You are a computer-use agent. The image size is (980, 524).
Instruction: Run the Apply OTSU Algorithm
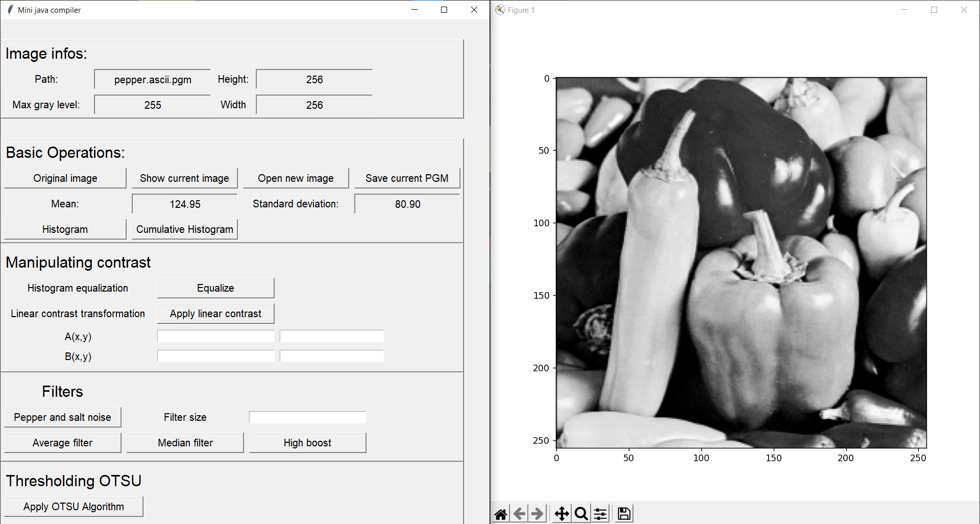point(73,506)
